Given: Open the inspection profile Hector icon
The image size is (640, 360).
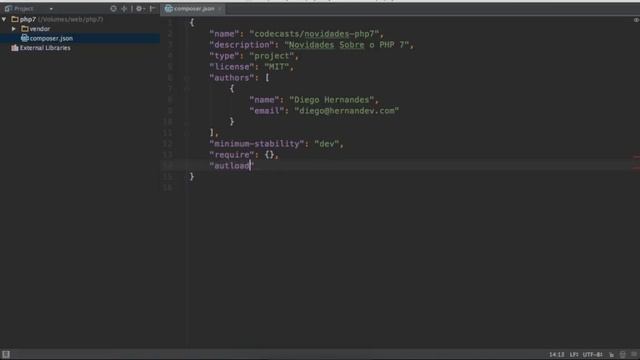Looking at the screenshot, I should pos(622,354).
